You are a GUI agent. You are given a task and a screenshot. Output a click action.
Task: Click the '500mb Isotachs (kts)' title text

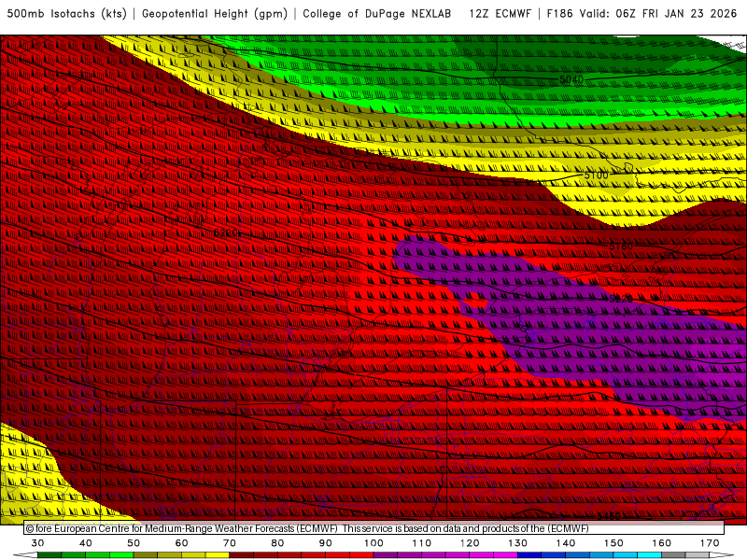[x=66, y=14]
